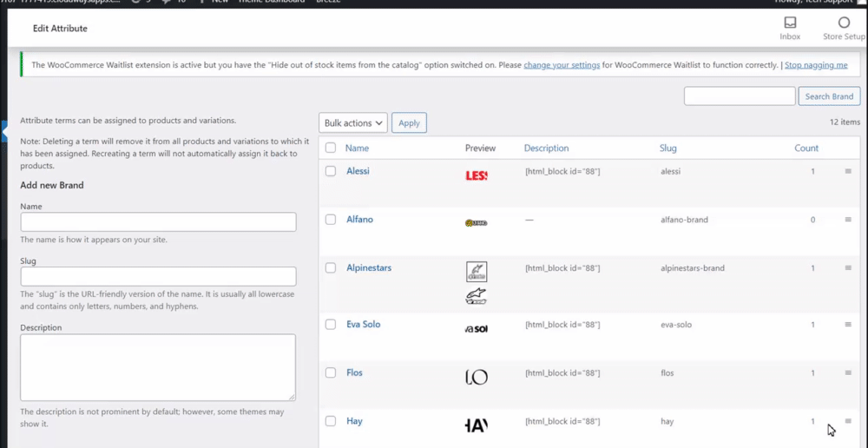Grab the drag handle in the Eva Solo row
Image resolution: width=868 pixels, height=448 pixels.
pos(847,325)
